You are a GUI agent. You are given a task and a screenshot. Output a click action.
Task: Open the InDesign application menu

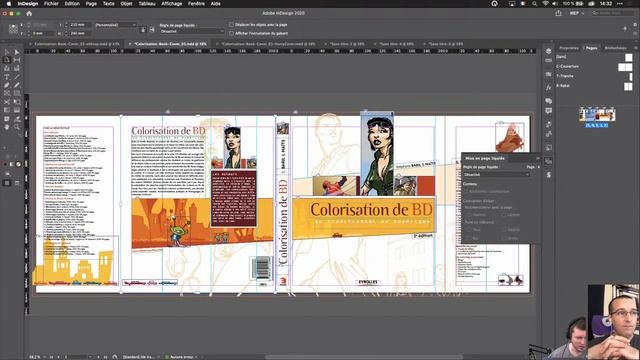28,4
